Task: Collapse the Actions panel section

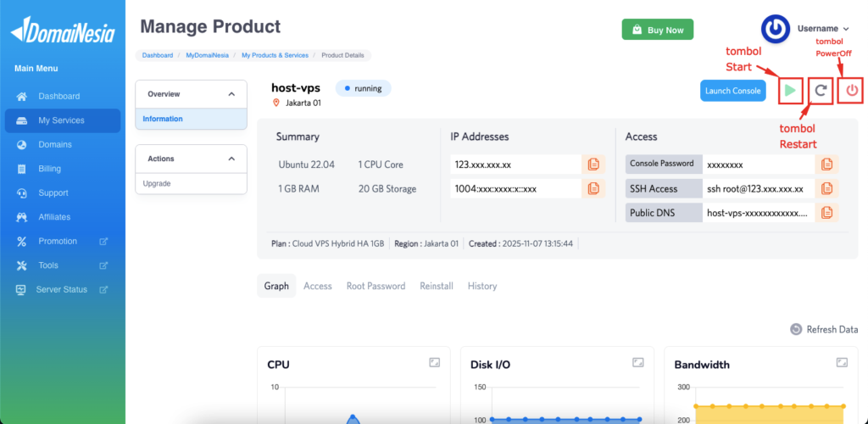Action: (231, 159)
